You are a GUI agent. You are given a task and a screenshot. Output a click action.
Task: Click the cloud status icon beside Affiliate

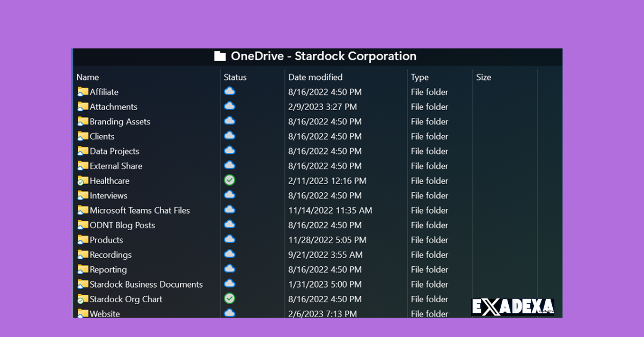click(230, 92)
